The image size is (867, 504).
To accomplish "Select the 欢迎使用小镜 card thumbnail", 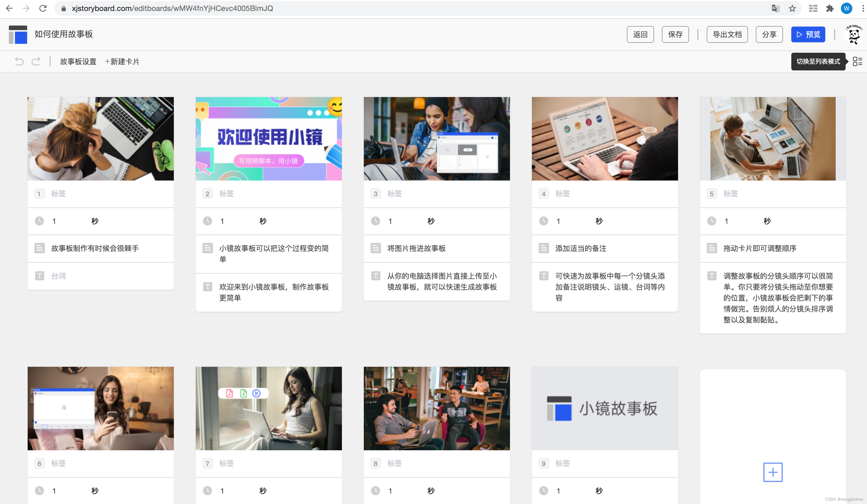I will click(x=268, y=139).
